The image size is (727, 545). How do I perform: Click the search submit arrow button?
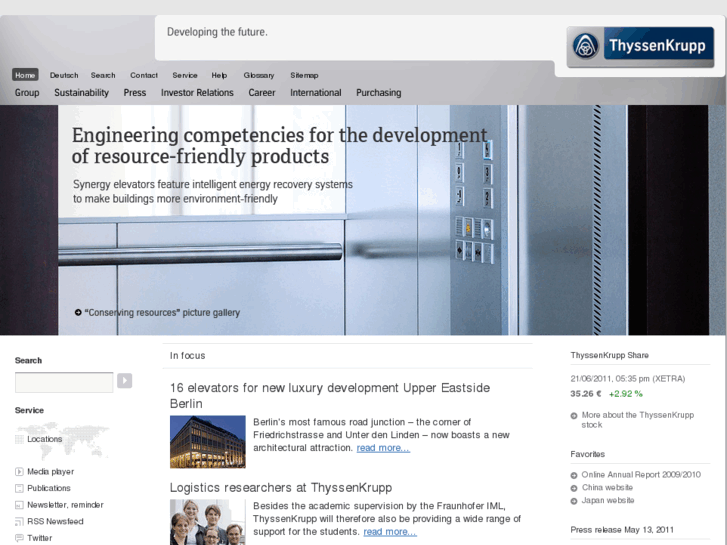[x=124, y=381]
